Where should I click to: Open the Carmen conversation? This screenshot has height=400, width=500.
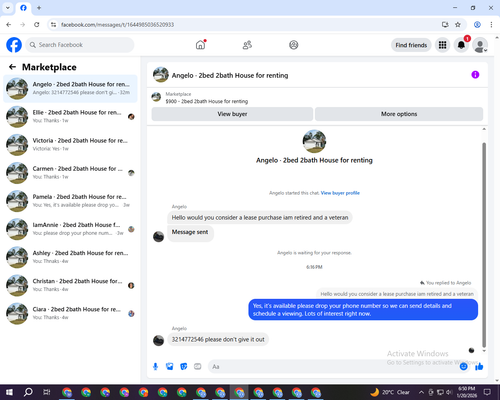70,173
